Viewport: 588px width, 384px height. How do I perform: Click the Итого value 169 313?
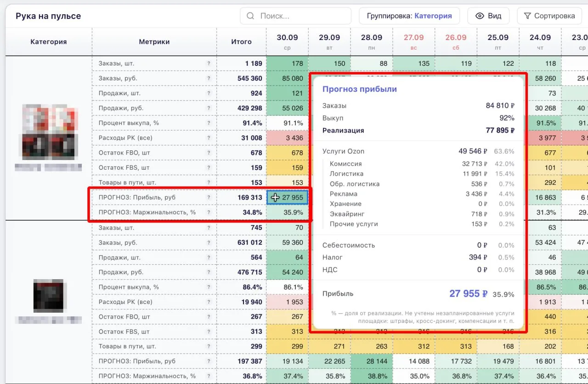pos(250,197)
